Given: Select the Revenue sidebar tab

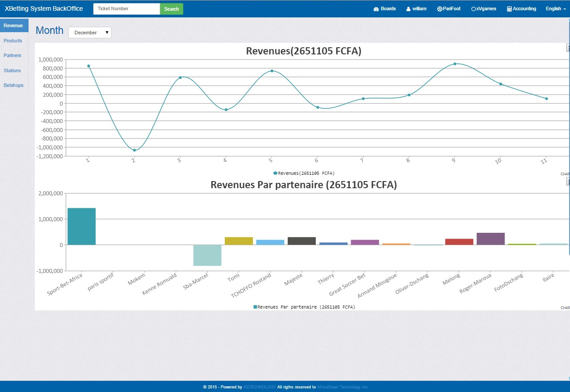Looking at the screenshot, I should click(x=13, y=25).
